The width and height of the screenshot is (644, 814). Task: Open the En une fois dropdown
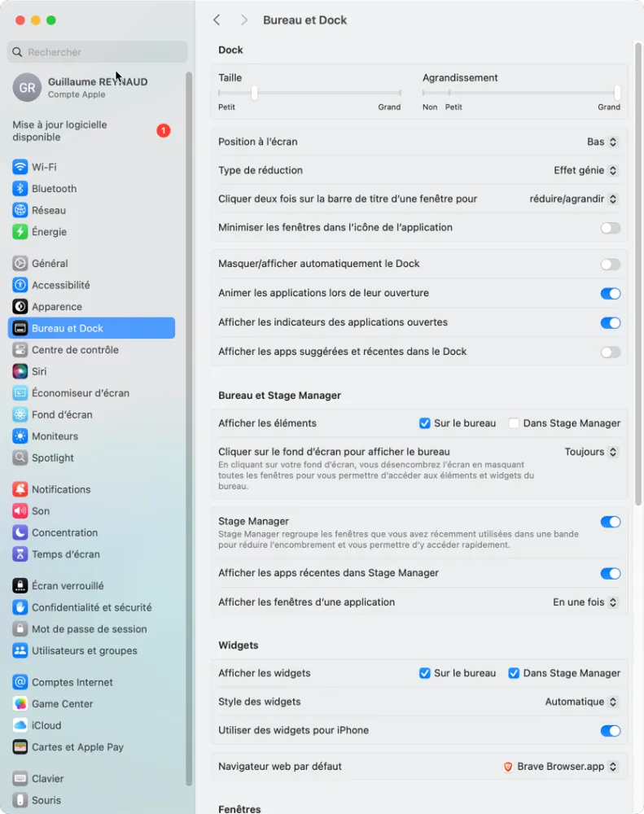pyautogui.click(x=585, y=602)
